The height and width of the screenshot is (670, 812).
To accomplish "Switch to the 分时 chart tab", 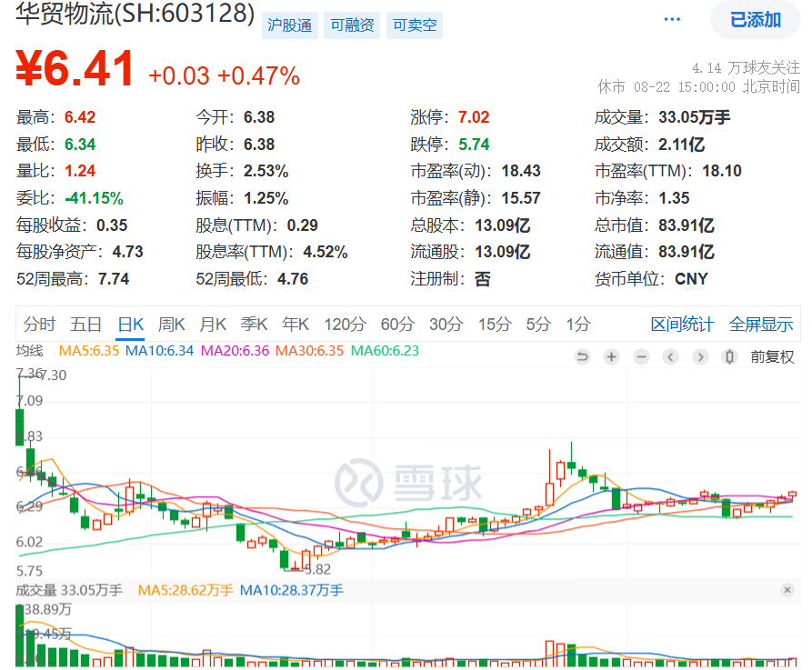I will [x=39, y=325].
